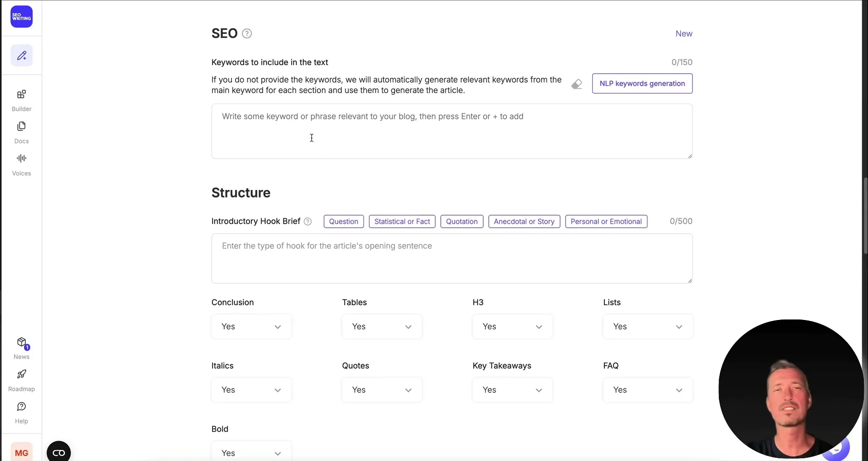This screenshot has width=868, height=461.
Task: Click inside the keyword input field
Action: tap(452, 131)
